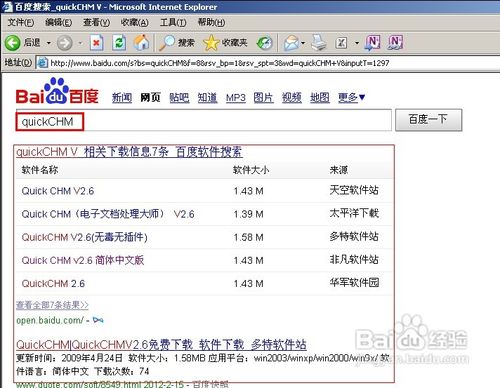This screenshot has width=500, height=388.
Task: Open the Search (搜索) toolbar button
Action: coord(176,43)
